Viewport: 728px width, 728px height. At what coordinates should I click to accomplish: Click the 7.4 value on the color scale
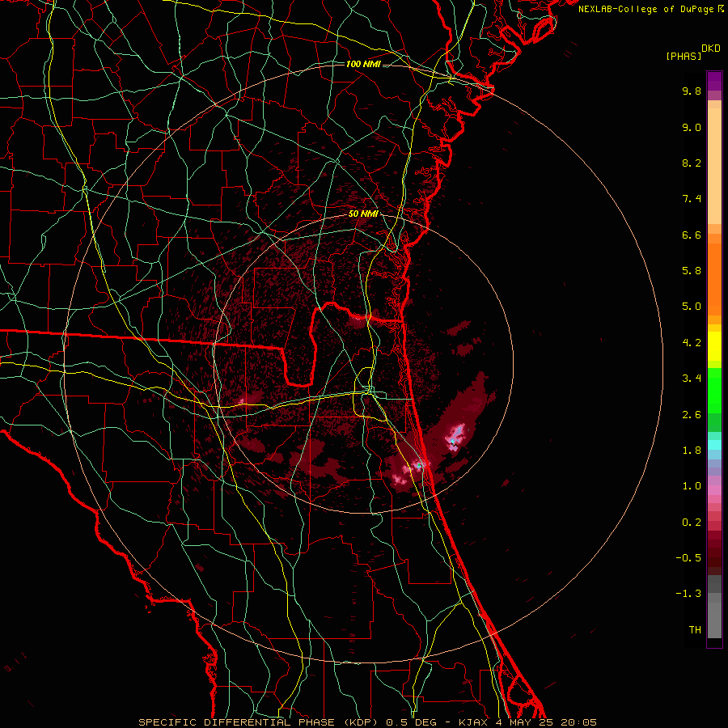click(692, 199)
